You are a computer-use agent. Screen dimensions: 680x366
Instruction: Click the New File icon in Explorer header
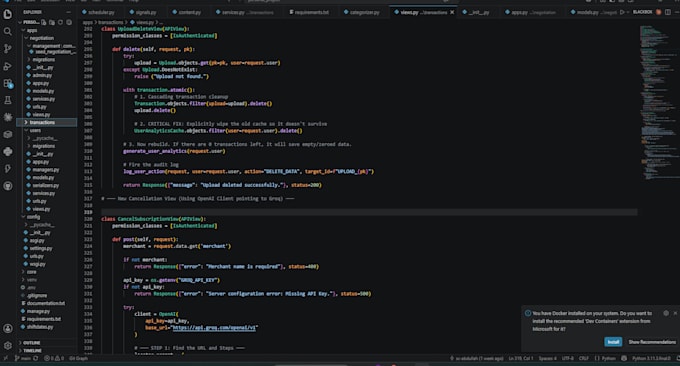[43, 22]
